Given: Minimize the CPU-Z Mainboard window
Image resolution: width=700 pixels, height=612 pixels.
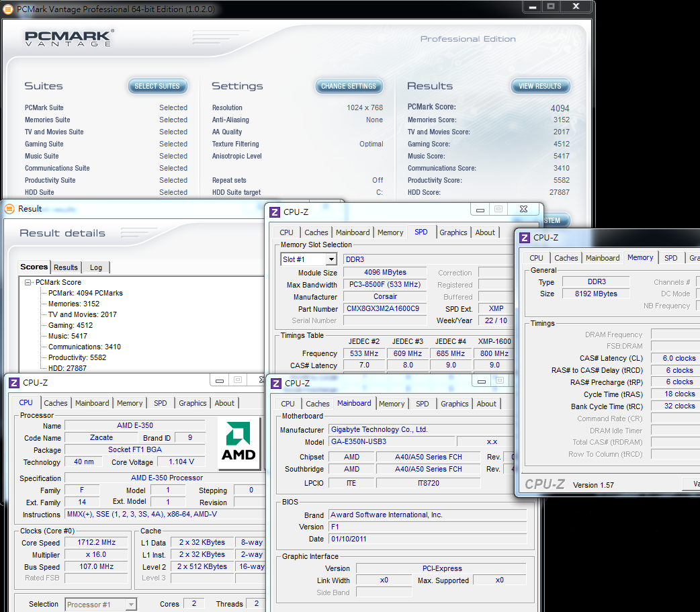Looking at the screenshot, I should [x=482, y=381].
